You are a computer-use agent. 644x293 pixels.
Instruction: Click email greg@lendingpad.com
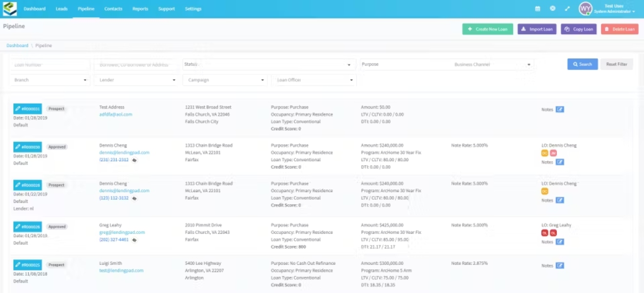tap(122, 232)
